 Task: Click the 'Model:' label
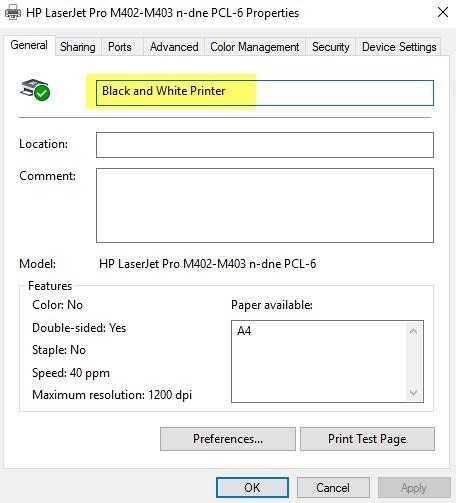(x=38, y=264)
